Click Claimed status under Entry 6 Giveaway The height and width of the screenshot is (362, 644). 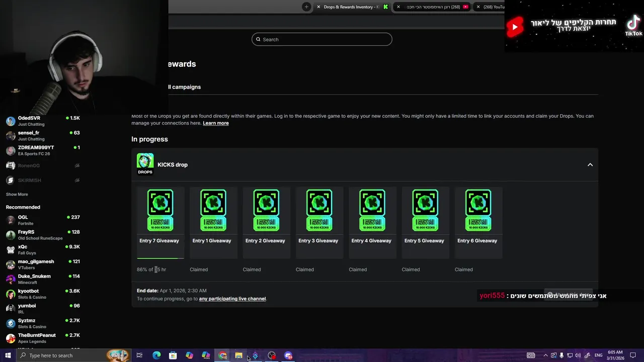pos(464,269)
